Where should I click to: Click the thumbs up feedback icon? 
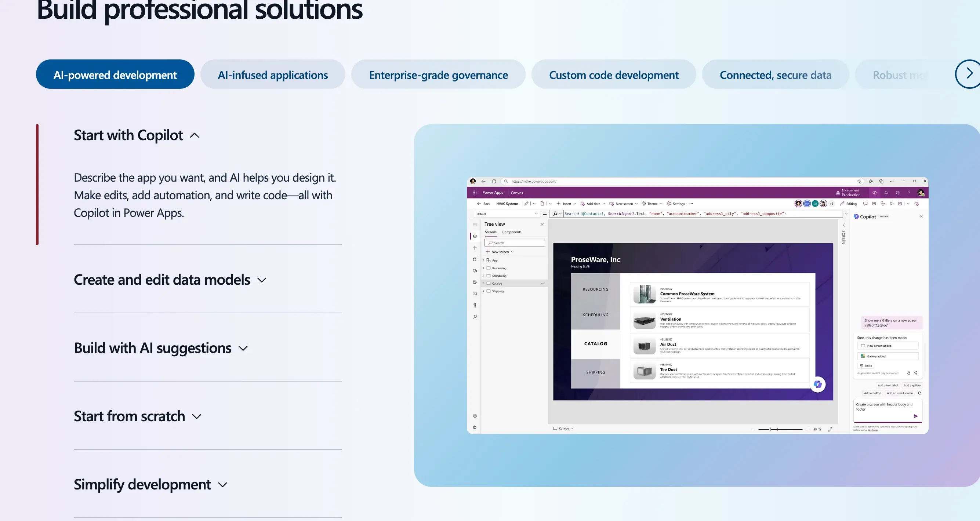[908, 373]
